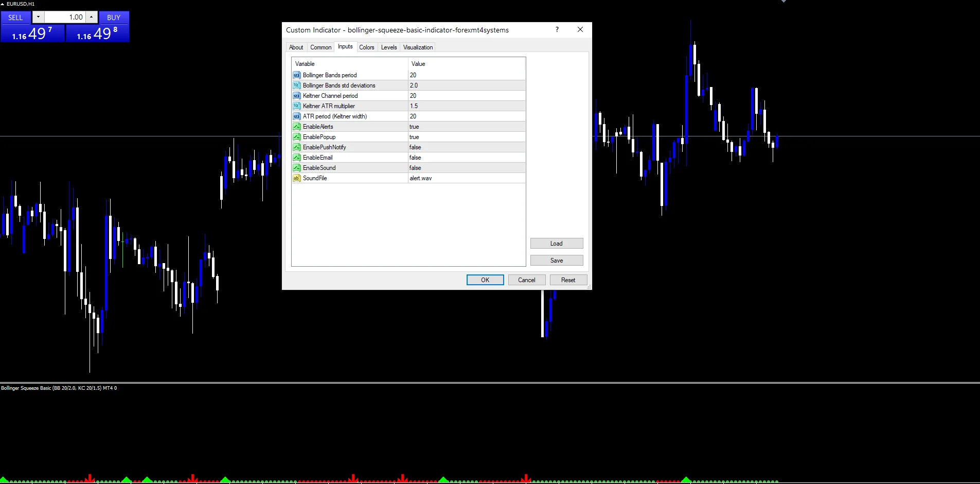Click the icon beside ATR period (Keltner width)

pyautogui.click(x=296, y=116)
